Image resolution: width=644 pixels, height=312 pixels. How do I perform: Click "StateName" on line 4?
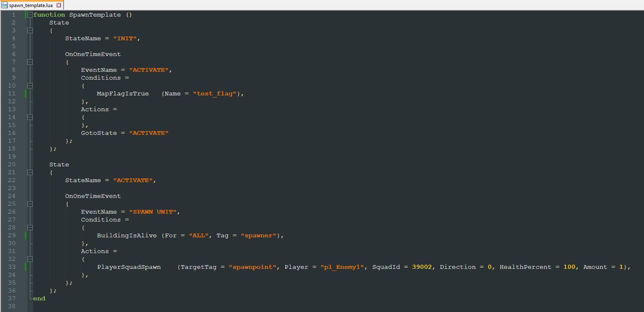coord(83,38)
